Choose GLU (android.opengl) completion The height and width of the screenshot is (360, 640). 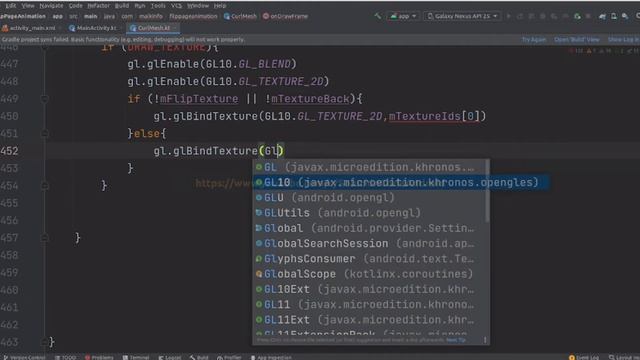click(369, 198)
